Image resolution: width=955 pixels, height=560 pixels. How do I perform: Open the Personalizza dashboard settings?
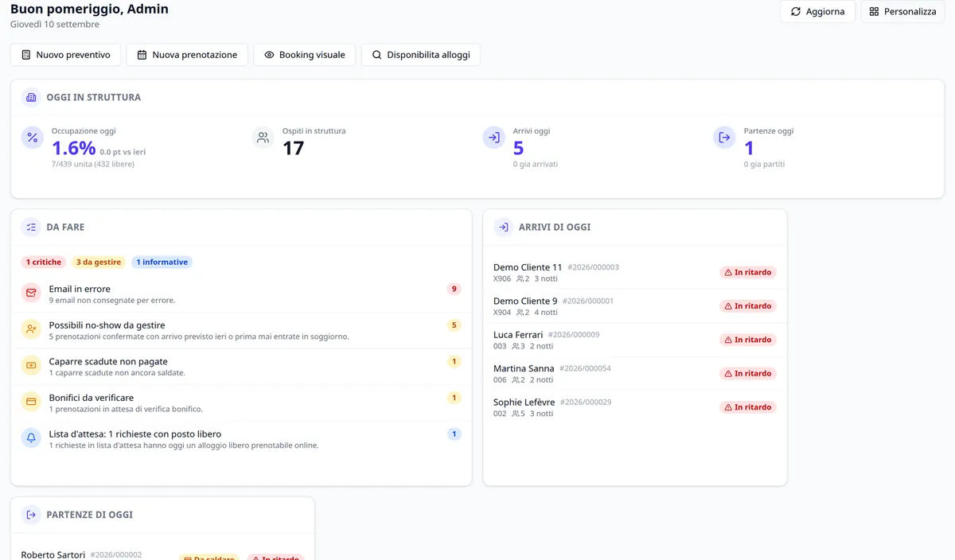(902, 12)
